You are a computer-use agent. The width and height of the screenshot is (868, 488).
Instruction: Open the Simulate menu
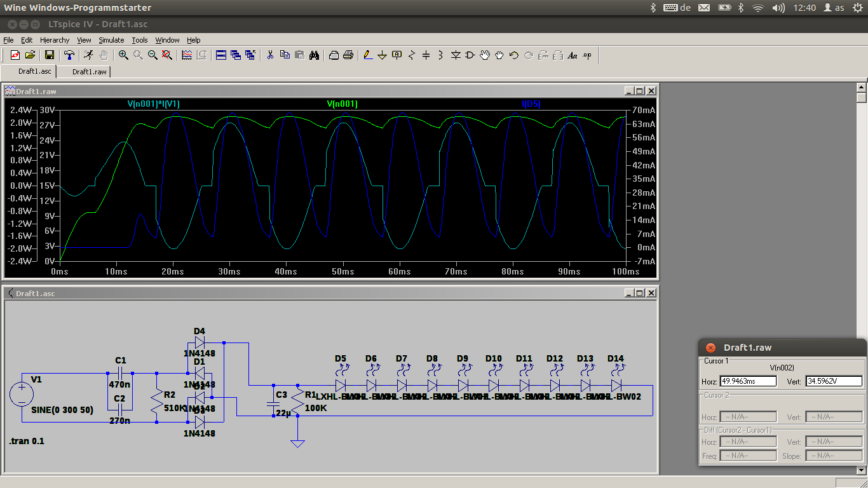coord(111,40)
